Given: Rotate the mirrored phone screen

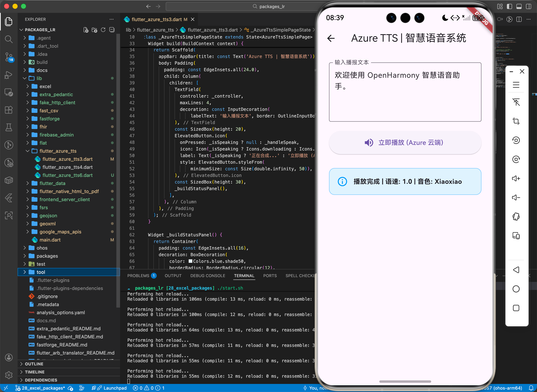Looking at the screenshot, I should (x=516, y=216).
